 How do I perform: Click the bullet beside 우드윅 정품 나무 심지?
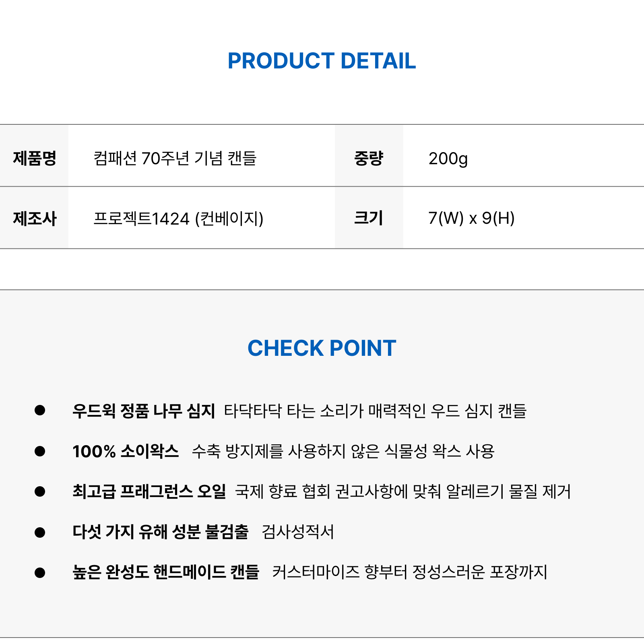coord(40,410)
